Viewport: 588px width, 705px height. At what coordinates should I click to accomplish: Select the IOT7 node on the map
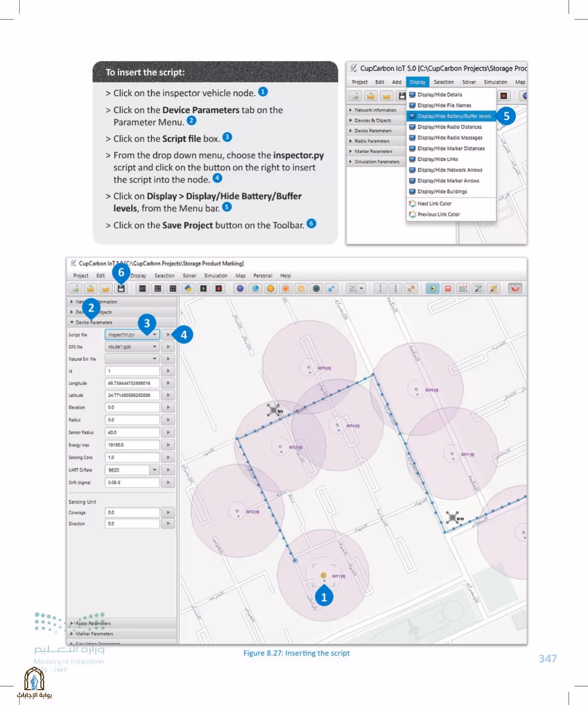pyautogui.click(x=452, y=454)
